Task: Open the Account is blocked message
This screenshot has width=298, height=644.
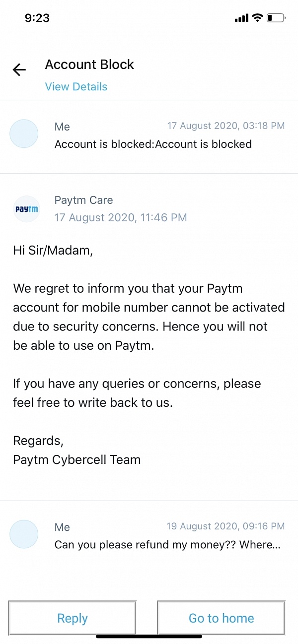Action: 153,144
